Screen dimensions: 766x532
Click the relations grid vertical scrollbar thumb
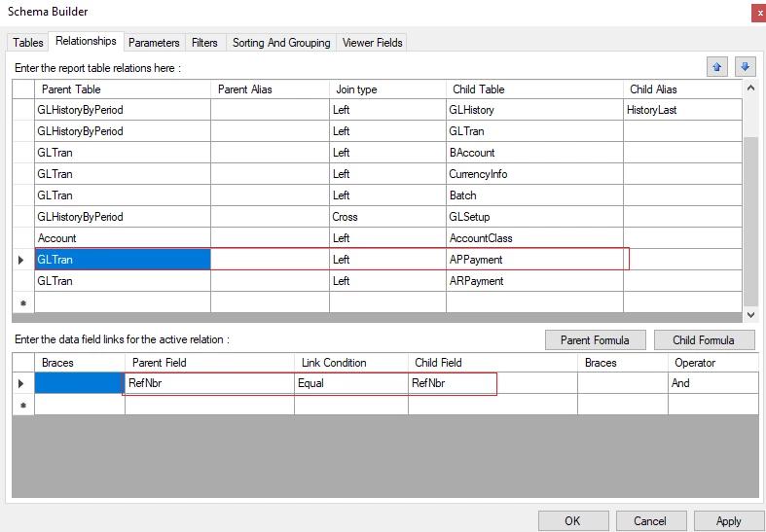click(750, 222)
